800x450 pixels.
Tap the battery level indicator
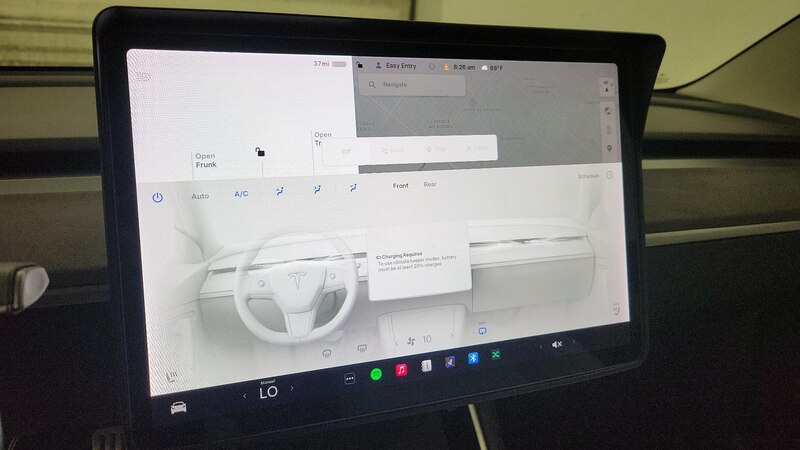tap(339, 64)
